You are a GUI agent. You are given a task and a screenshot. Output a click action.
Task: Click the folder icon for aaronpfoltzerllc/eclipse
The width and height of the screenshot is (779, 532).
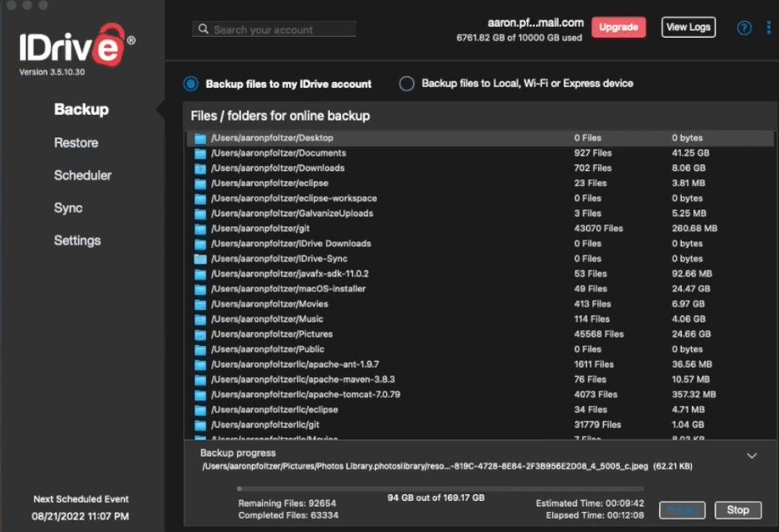click(200, 411)
